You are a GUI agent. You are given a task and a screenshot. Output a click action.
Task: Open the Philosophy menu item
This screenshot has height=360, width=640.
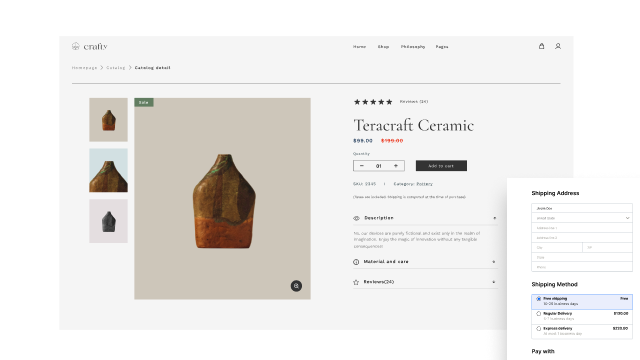point(413,47)
